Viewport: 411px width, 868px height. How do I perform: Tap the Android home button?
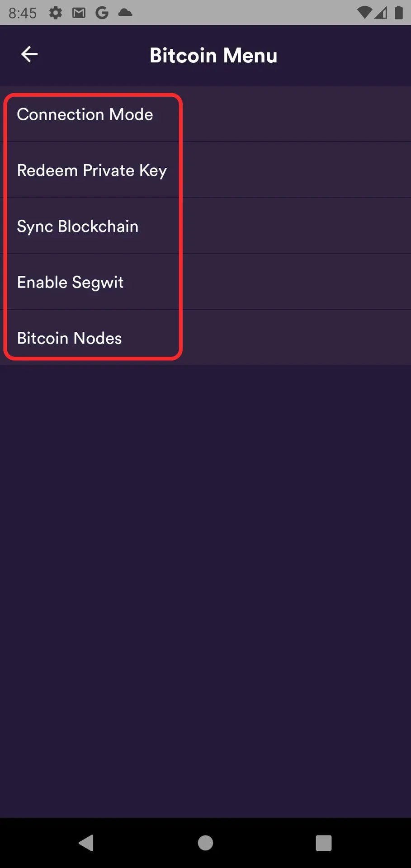pyautogui.click(x=205, y=842)
